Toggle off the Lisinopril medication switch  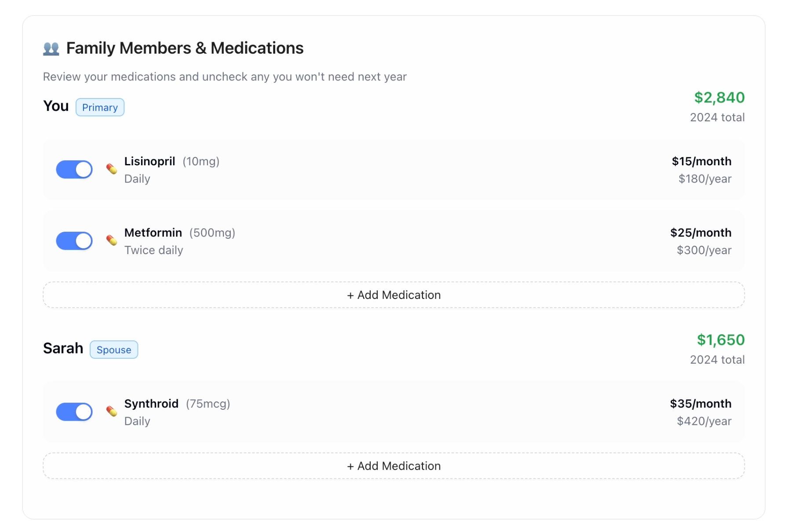(74, 170)
